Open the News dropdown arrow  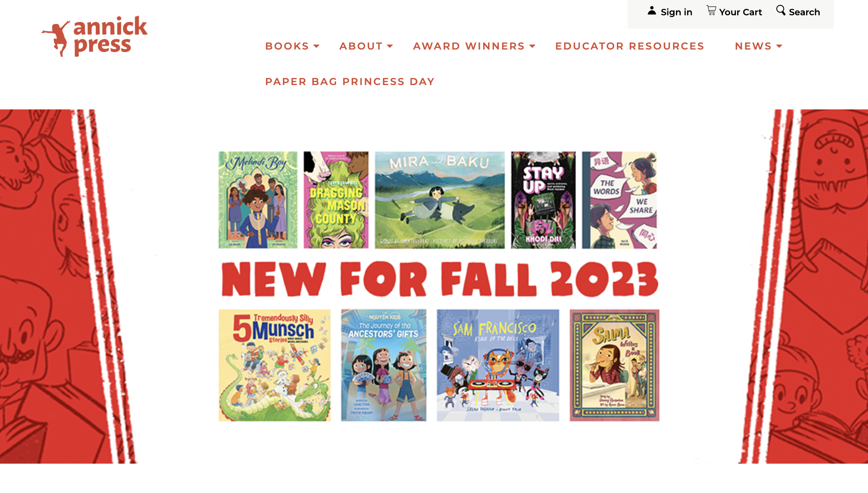coord(779,46)
